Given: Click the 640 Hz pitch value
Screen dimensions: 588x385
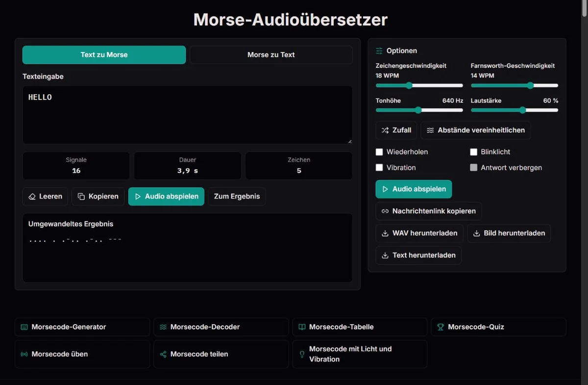Looking at the screenshot, I should coord(453,101).
